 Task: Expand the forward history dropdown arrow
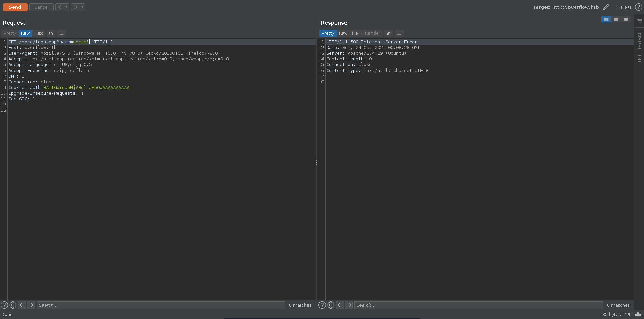pos(82,7)
